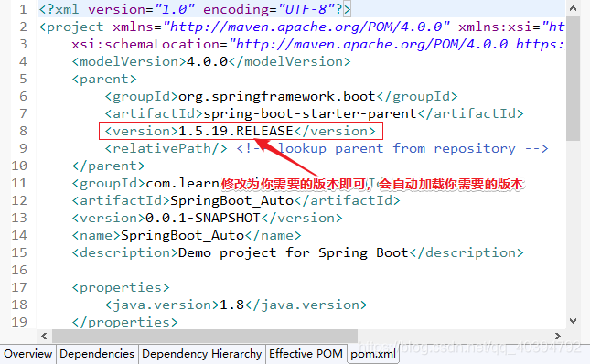This screenshot has width=590, height=364.
Task: Click com.learn groupId on line 11
Action: 183,183
